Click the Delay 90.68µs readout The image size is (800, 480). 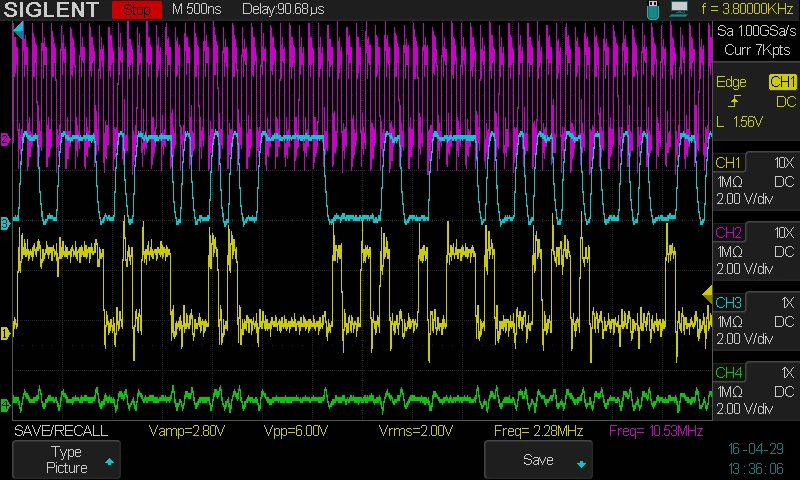click(283, 9)
